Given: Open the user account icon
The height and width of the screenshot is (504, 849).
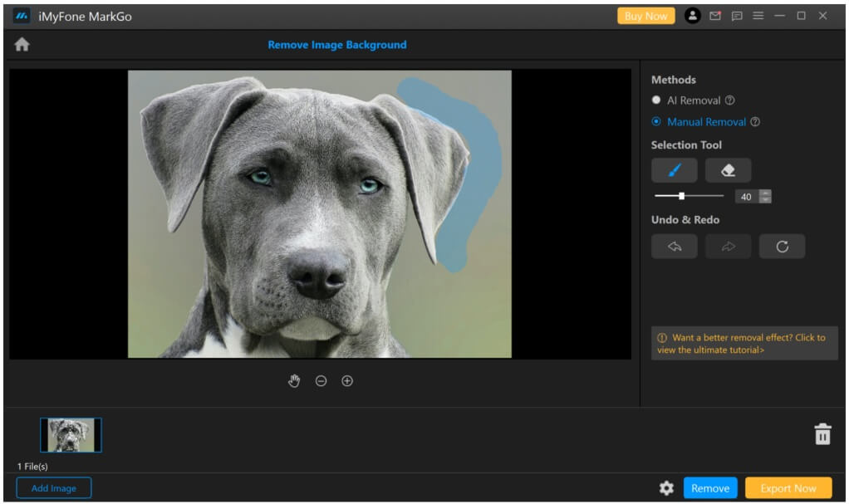Looking at the screenshot, I should click(x=693, y=16).
